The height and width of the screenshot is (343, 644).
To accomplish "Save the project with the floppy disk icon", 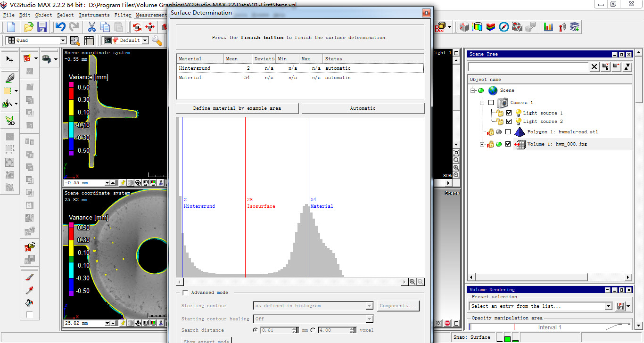I will pyautogui.click(x=42, y=27).
